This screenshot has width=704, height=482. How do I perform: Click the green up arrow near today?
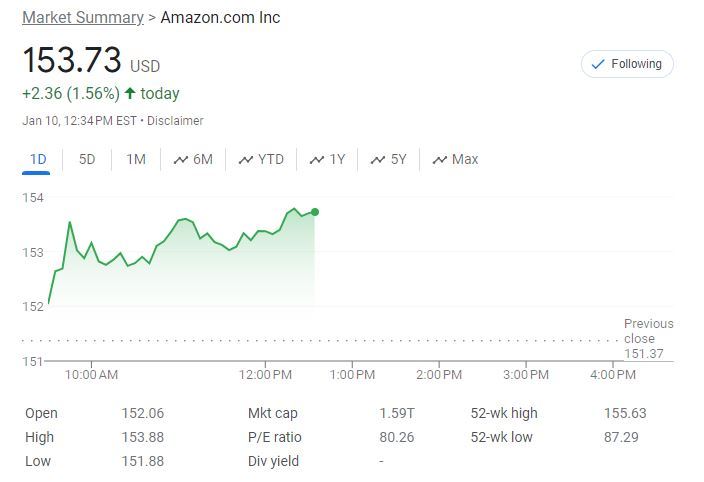129,94
